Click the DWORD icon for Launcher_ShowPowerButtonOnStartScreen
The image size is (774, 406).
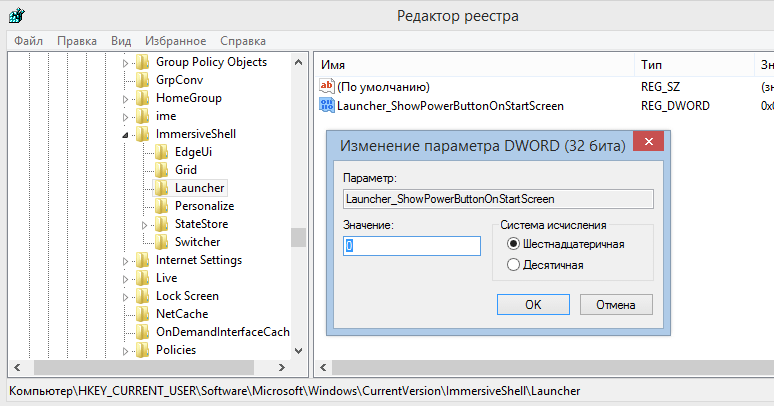(326, 105)
